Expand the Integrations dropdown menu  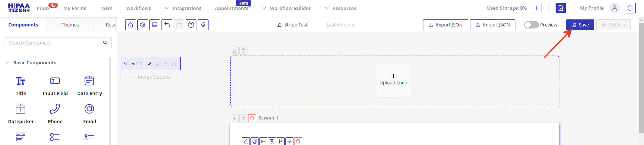(183, 8)
